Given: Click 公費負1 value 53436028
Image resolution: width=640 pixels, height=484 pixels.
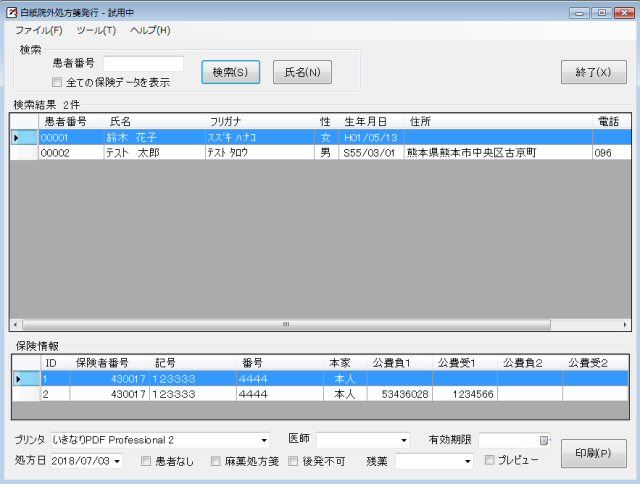Looking at the screenshot, I should (x=400, y=394).
